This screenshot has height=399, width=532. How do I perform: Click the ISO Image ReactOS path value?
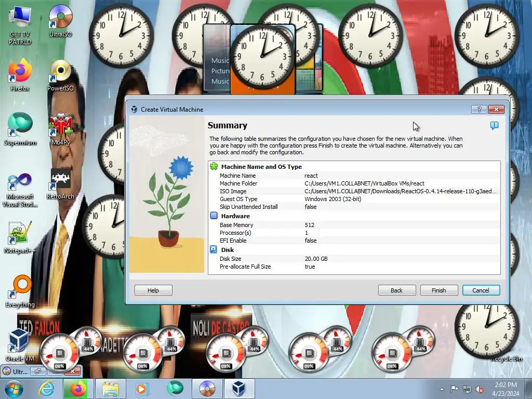(x=401, y=191)
